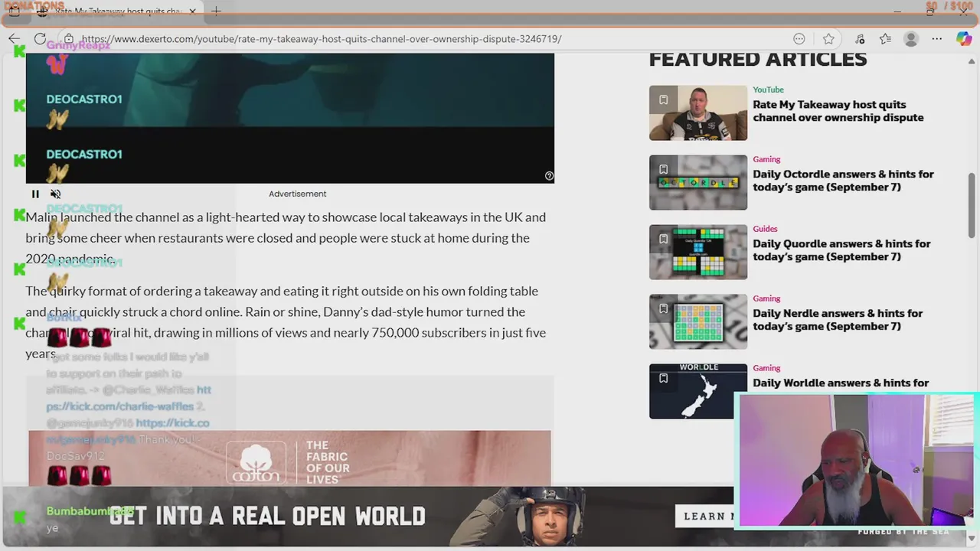Bookmark the Daily Quordle article
The height and width of the screenshot is (551, 980).
click(664, 239)
